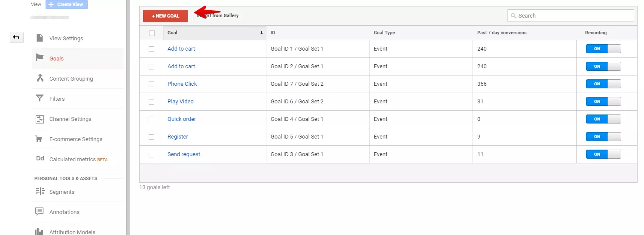Toggle recording for Register goal
The width and height of the screenshot is (644, 235).
click(x=604, y=137)
